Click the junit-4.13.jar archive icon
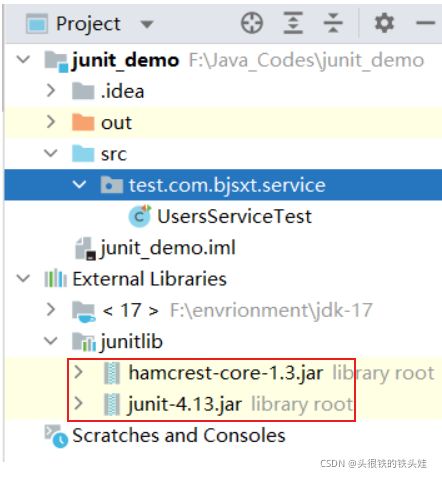 pos(112,404)
